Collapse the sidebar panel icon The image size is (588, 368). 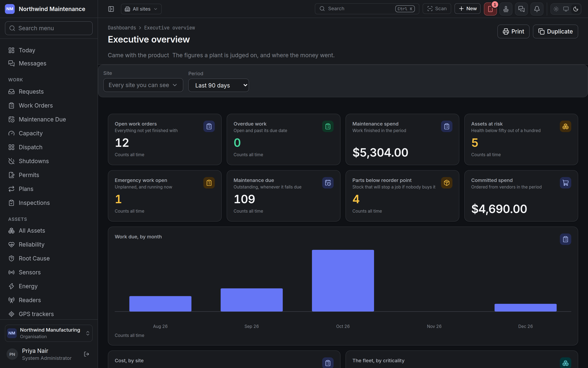coord(111,9)
